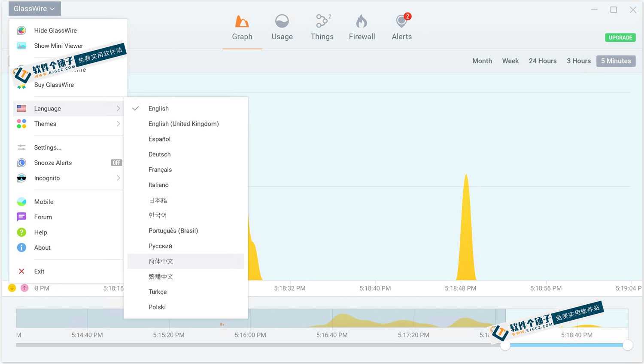Expand the Language submenu arrow
Screen dimensions: 644x364
click(x=118, y=109)
